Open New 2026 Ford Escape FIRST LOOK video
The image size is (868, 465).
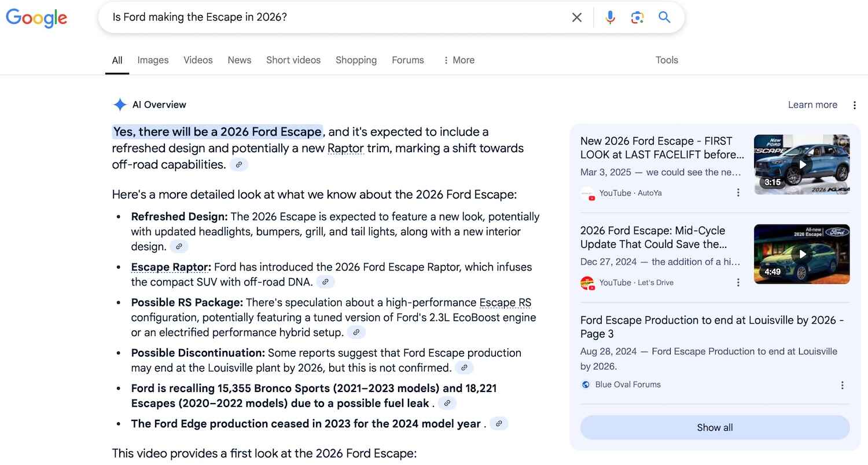[x=662, y=148]
